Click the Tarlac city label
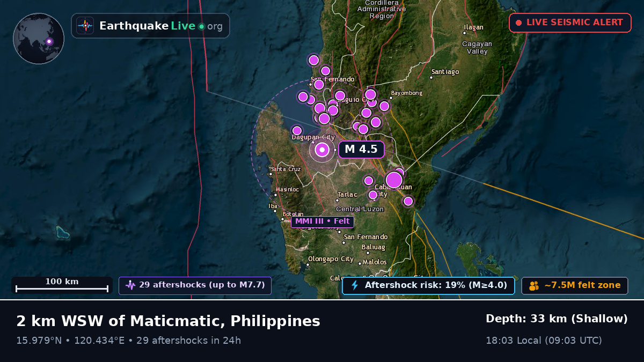644x362 pixels. click(347, 194)
